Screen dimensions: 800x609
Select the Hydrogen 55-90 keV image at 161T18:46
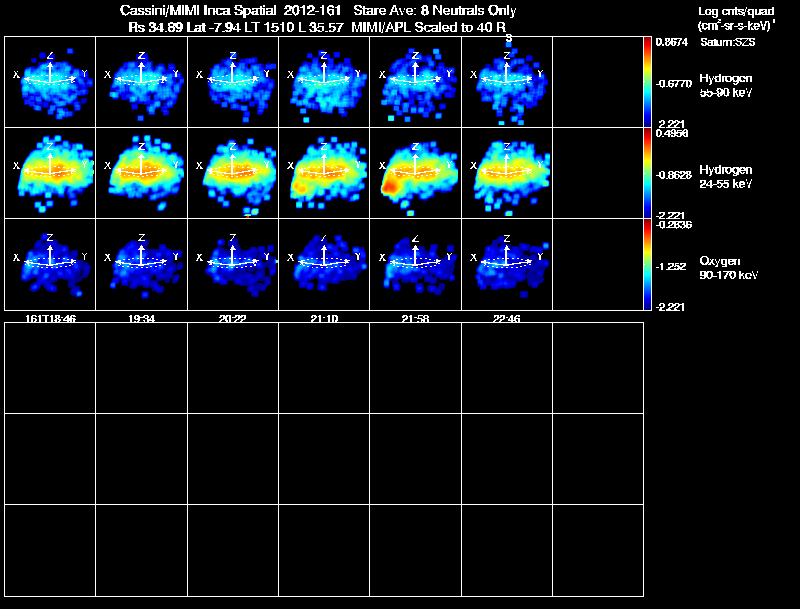click(50, 82)
